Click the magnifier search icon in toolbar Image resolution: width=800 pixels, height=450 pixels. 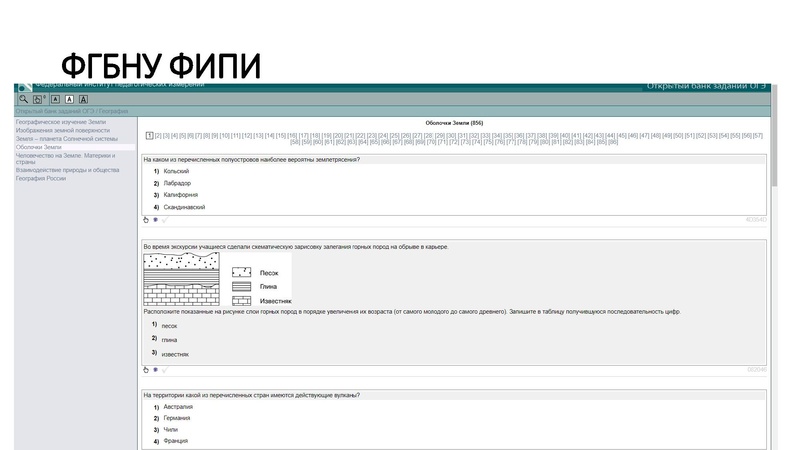(x=24, y=99)
